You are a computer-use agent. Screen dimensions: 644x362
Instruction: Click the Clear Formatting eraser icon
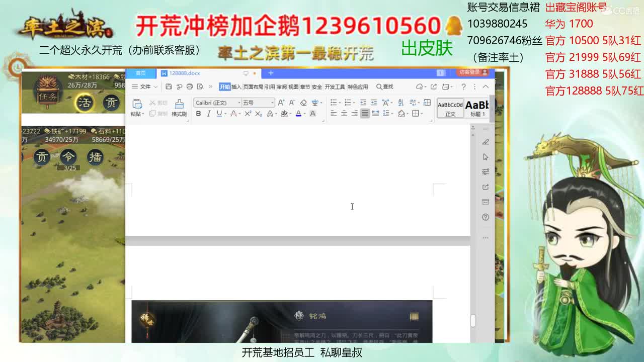coord(303,103)
